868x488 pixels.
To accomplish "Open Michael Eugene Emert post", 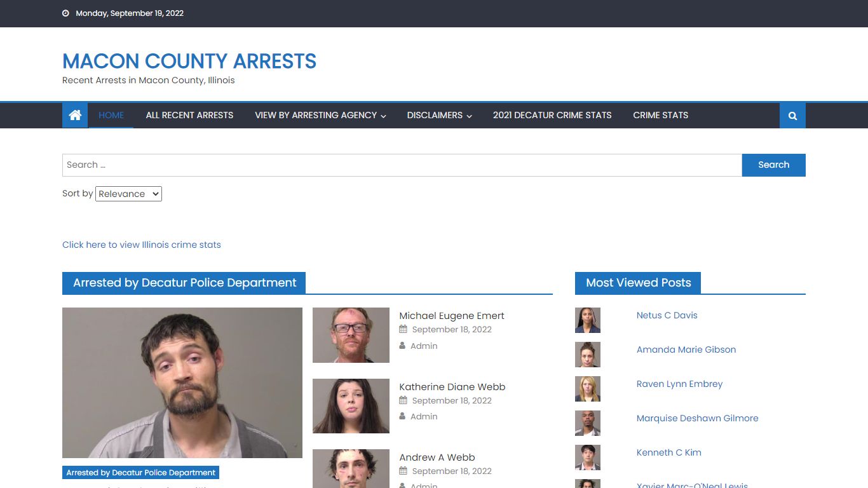I will tap(452, 316).
